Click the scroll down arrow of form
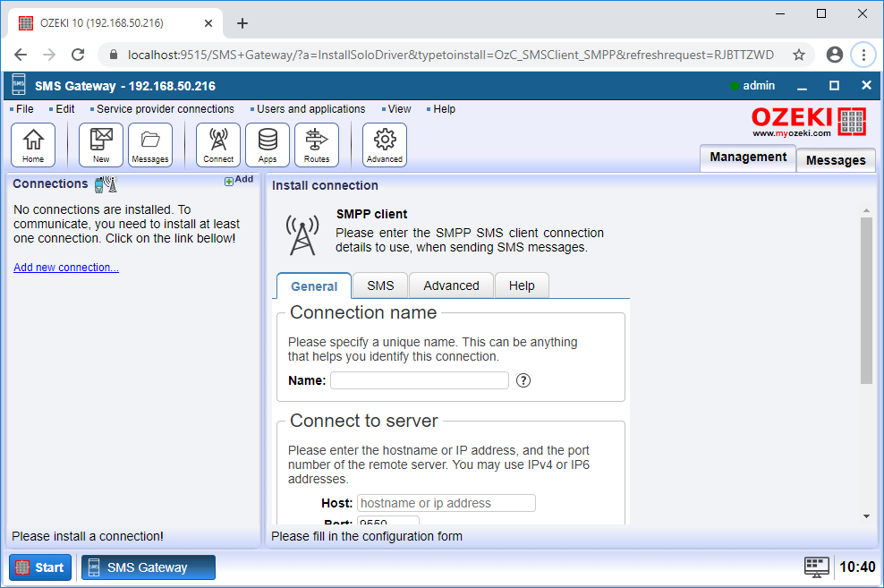This screenshot has width=884, height=588. coord(866,516)
